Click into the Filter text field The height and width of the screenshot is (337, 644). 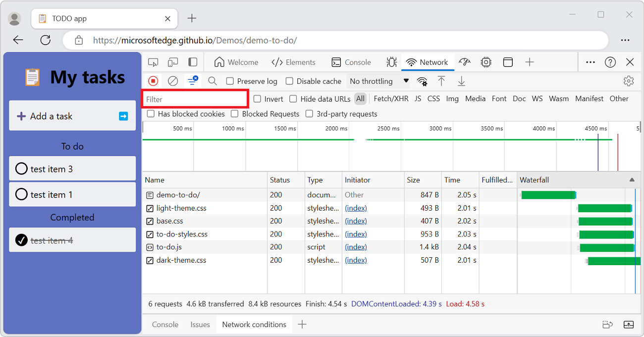pyautogui.click(x=195, y=99)
